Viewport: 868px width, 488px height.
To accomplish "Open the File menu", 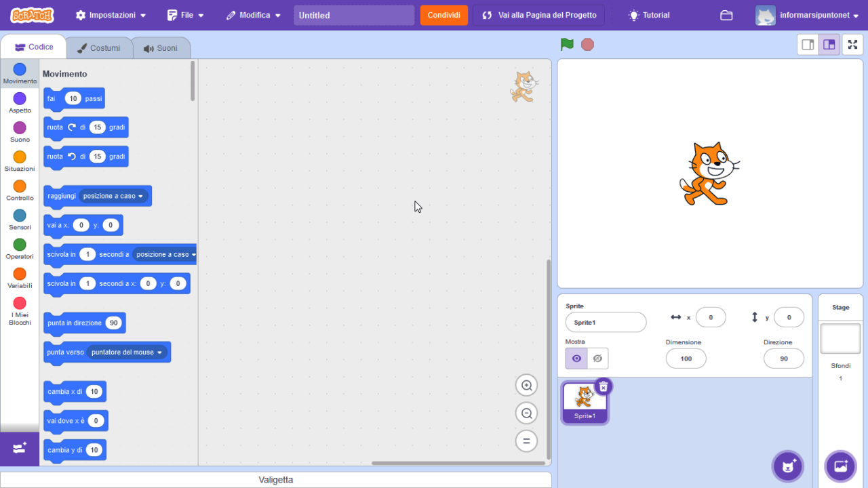I will click(186, 15).
